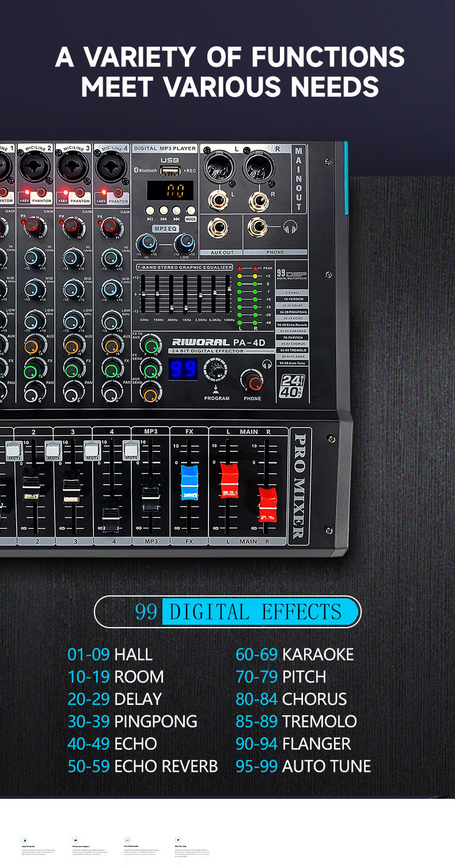Click the '20-29 DELAY' effect entry
Image resolution: width=455 pixels, height=868 pixels.
click(115, 699)
